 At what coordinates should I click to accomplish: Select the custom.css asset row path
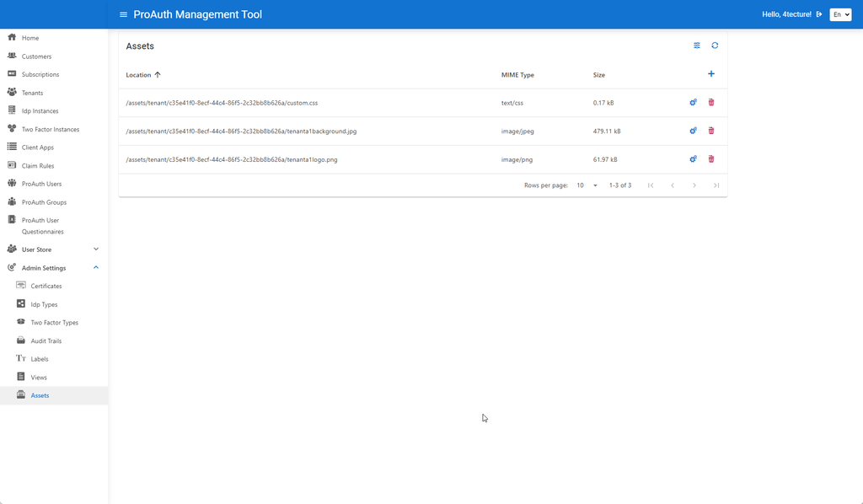pyautogui.click(x=221, y=103)
